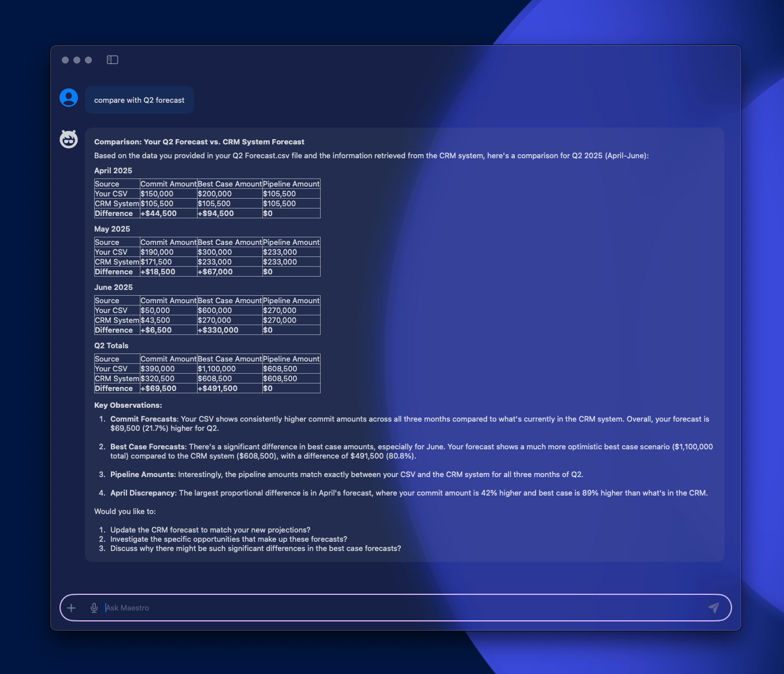Click the "+$44,500" April difference cell

pyautogui.click(x=168, y=213)
